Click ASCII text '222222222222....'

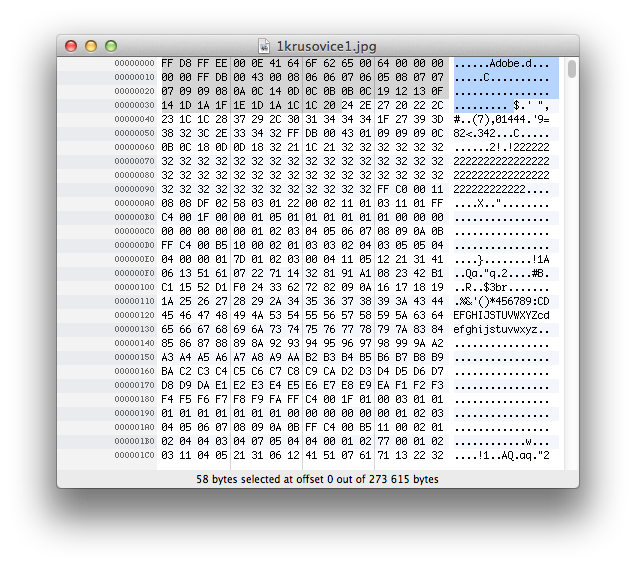501,189
